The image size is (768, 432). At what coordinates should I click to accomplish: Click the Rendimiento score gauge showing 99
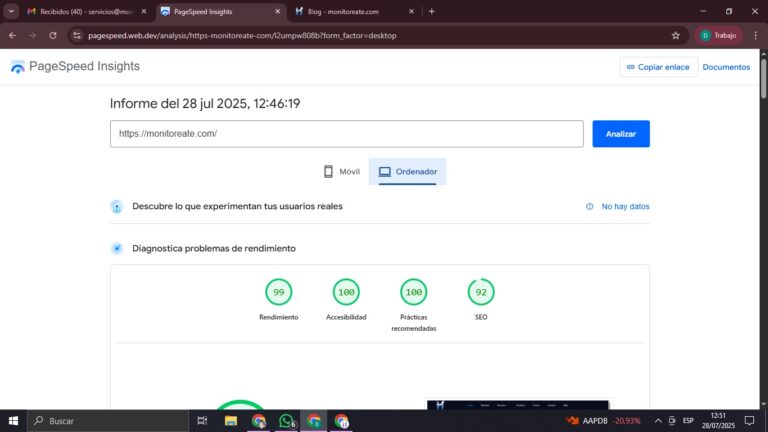279,292
